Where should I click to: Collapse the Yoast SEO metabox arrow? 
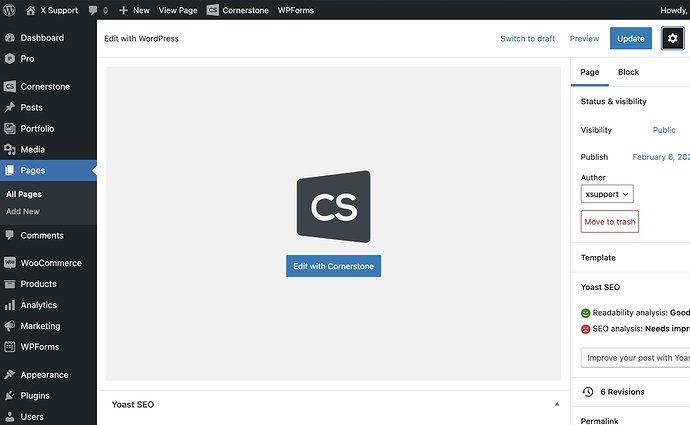coord(557,404)
